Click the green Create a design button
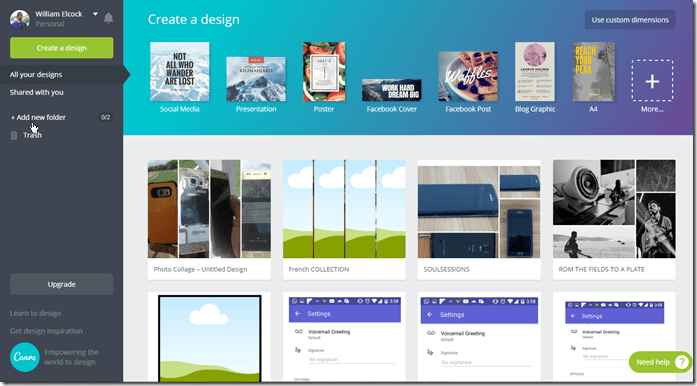 [x=62, y=48]
